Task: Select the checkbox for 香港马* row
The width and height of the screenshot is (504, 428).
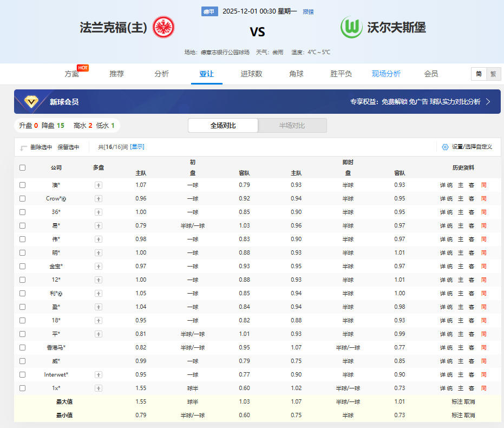Action: (22, 347)
